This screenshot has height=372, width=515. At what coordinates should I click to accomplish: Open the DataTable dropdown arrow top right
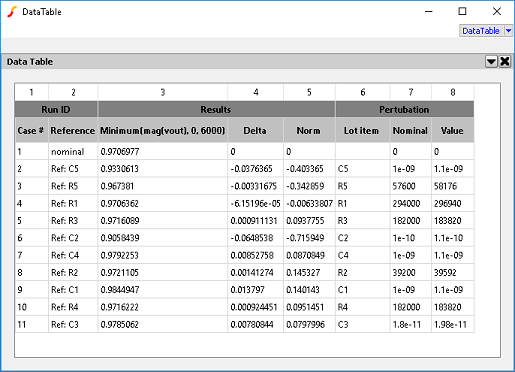[x=509, y=31]
